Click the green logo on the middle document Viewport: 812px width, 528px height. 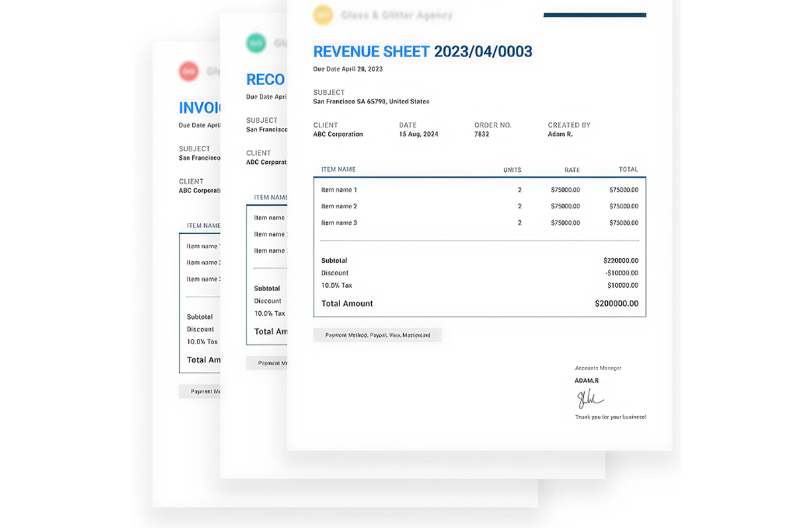coord(256,43)
